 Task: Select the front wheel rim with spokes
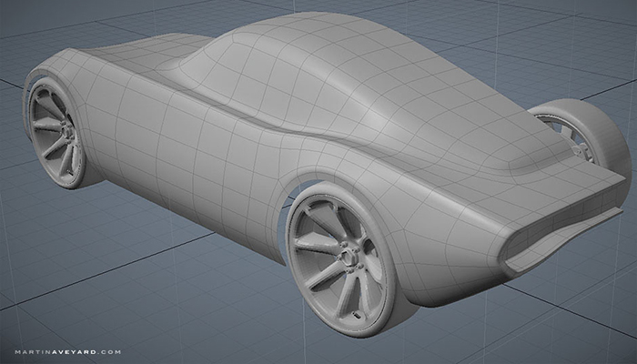coord(56,131)
